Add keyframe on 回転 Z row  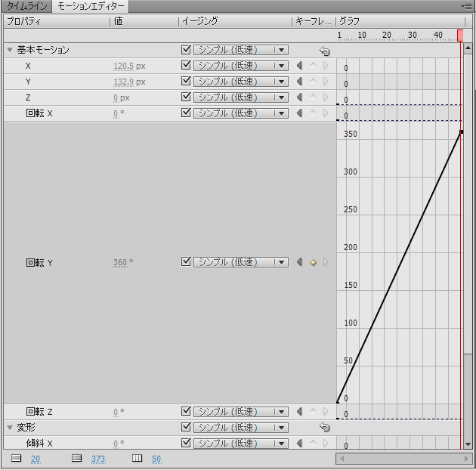(x=313, y=411)
